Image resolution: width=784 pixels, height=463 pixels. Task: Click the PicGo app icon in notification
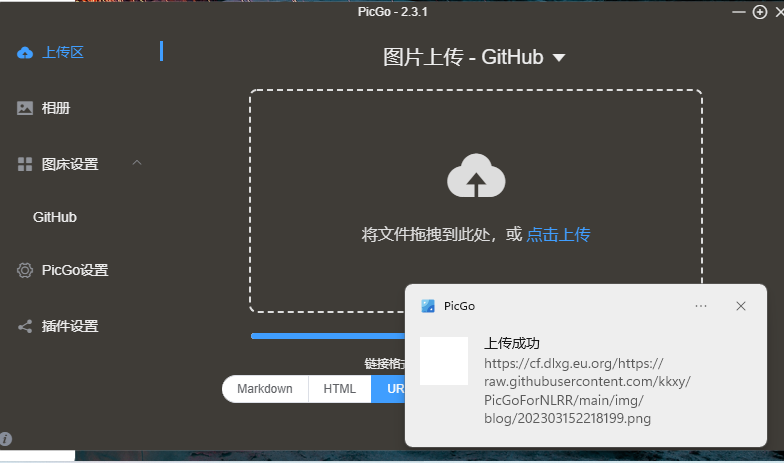point(428,306)
